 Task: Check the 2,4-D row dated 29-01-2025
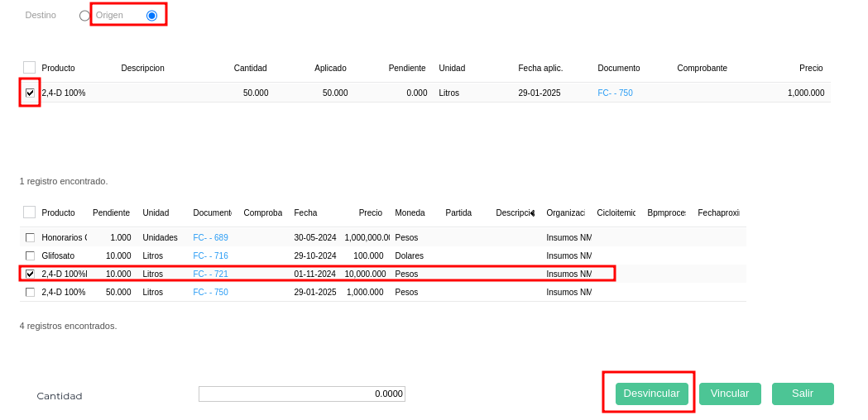30,293
